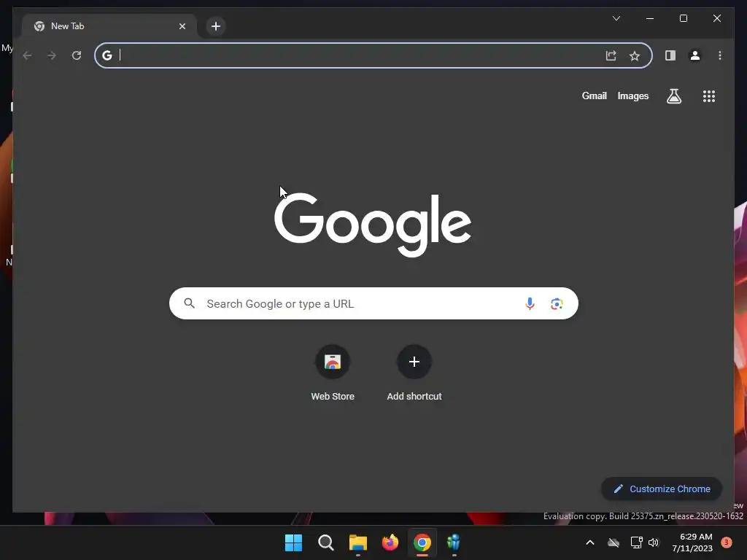Viewport: 747px width, 560px height.
Task: Bookmark this tab with star icon
Action: click(635, 55)
